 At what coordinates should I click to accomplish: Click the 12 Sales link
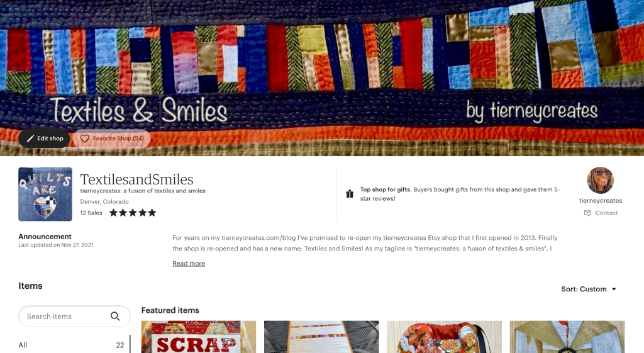point(91,213)
